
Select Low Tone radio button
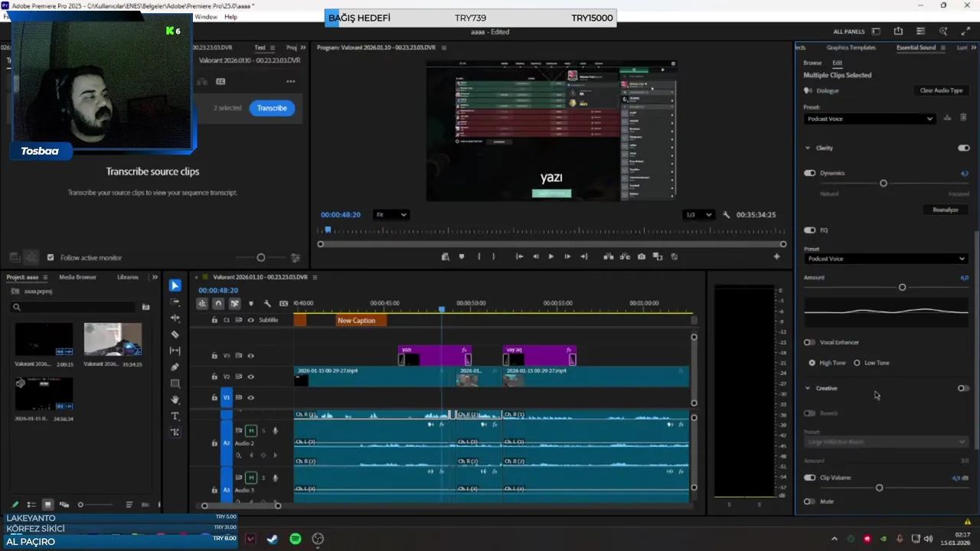tap(857, 363)
